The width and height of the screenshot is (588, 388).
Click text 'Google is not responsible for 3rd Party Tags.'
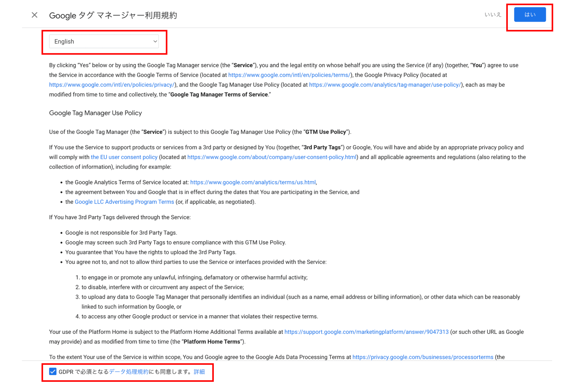(x=121, y=233)
